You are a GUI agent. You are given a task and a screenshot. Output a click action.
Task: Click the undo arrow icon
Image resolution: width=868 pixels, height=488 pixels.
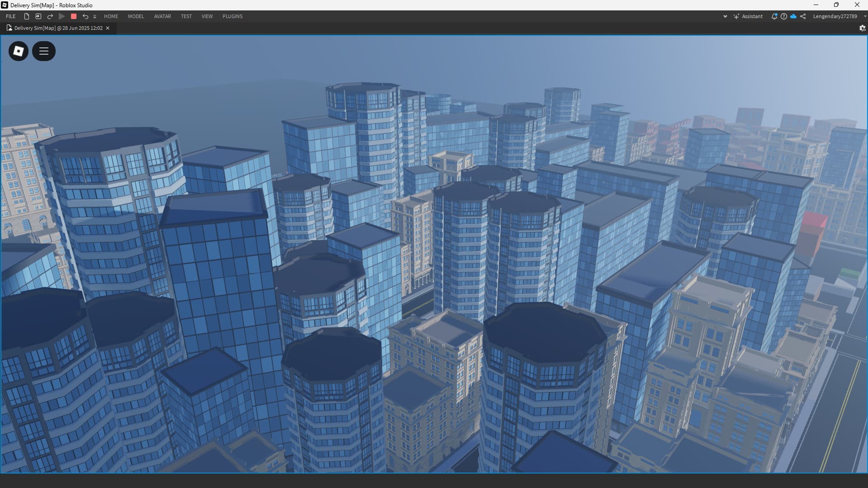(x=85, y=16)
